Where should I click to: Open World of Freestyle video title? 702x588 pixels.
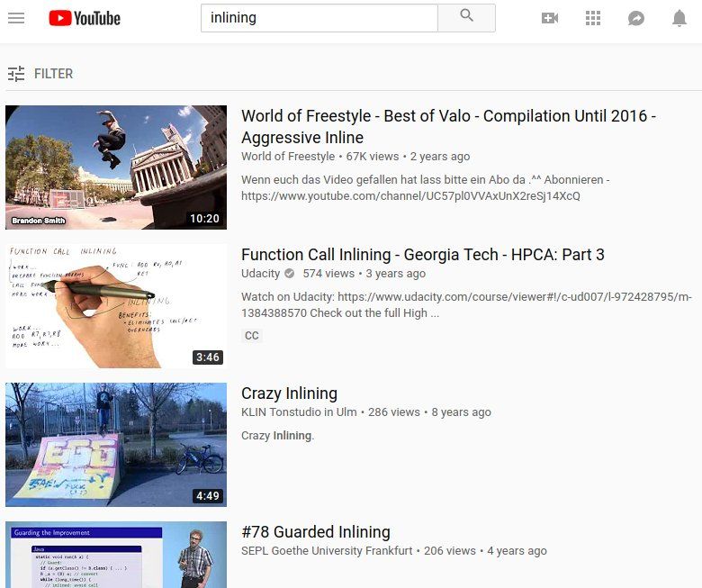(x=448, y=126)
